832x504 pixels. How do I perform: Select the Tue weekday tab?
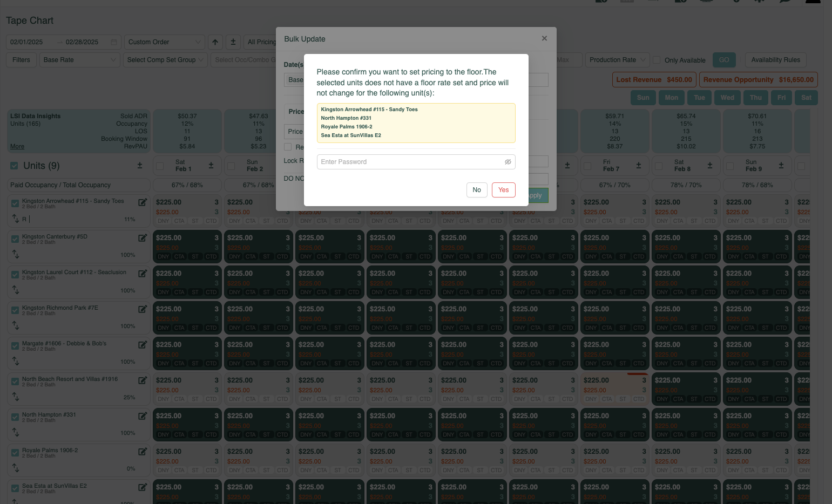699,98
